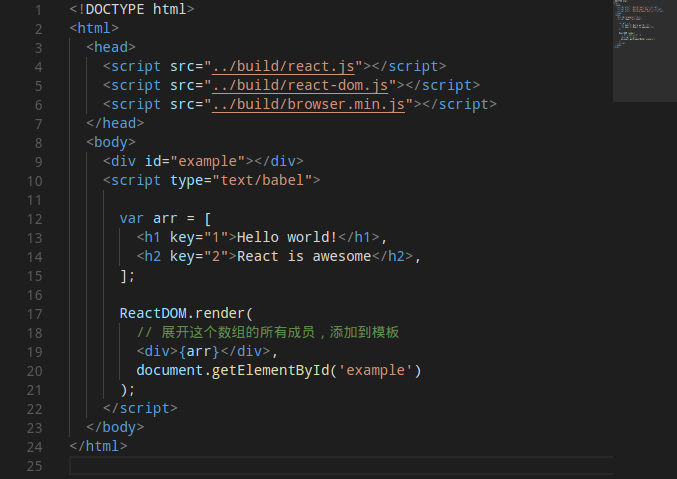Click the key="2" attribute on line 14
The image size is (677, 479).
click(199, 256)
